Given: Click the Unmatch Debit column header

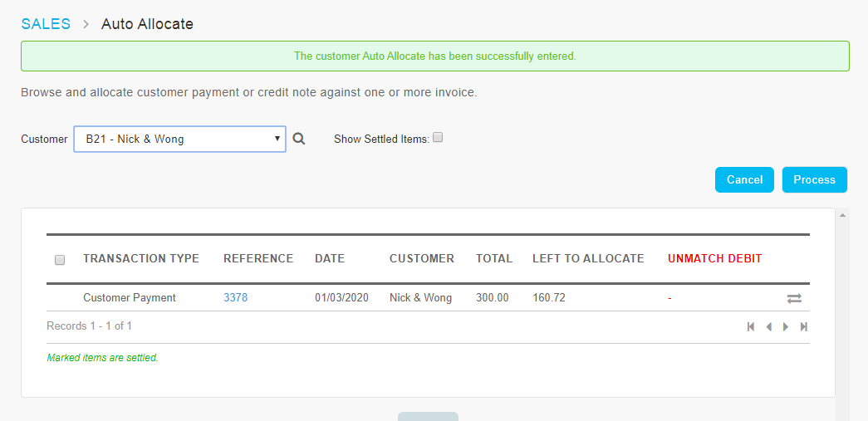Looking at the screenshot, I should coord(714,258).
